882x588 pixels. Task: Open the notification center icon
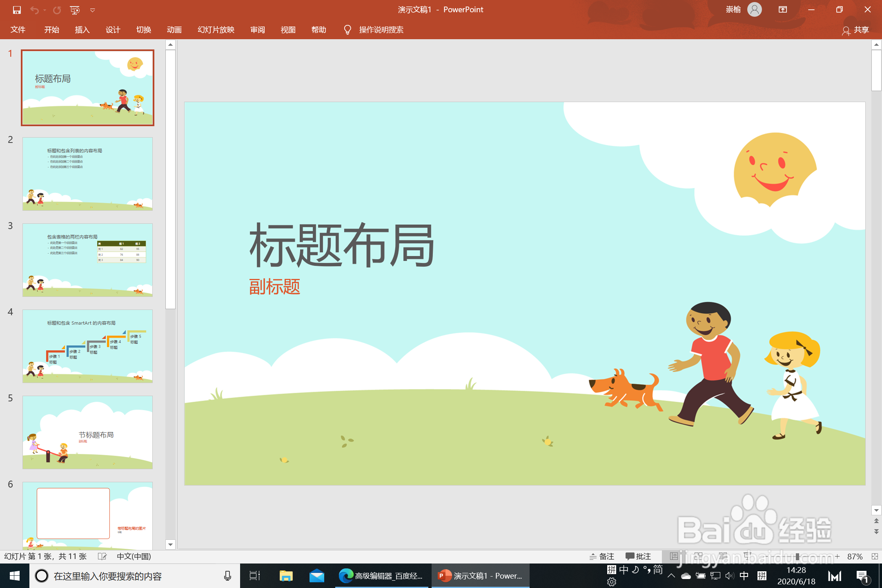[x=863, y=576]
